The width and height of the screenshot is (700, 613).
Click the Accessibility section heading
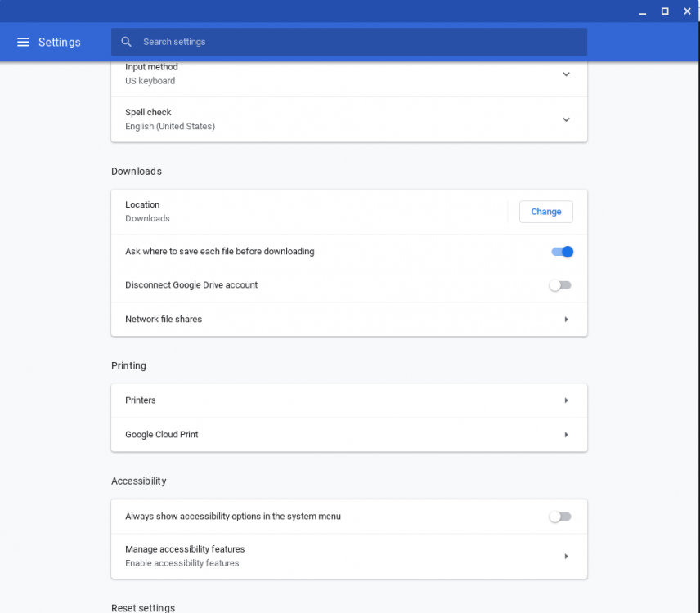(x=139, y=481)
